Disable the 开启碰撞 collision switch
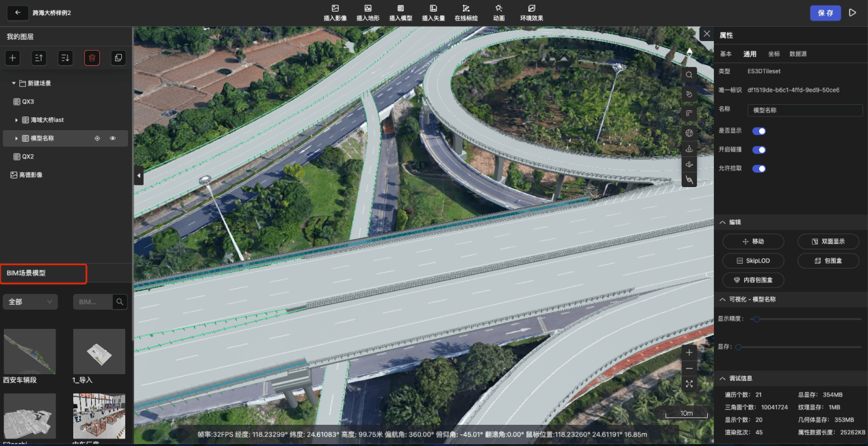The width and height of the screenshot is (868, 446). tap(758, 149)
